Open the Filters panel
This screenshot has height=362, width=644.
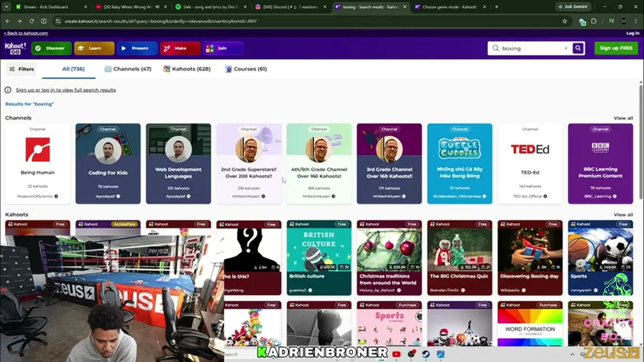(x=21, y=69)
